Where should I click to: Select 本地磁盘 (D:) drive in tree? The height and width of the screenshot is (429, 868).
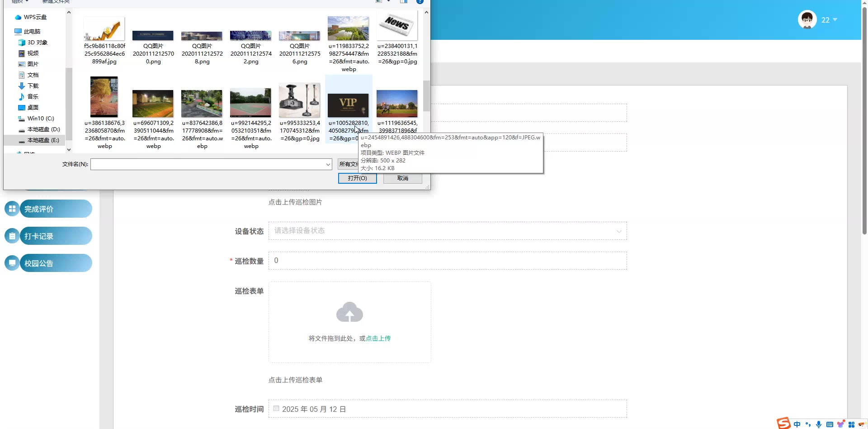[x=43, y=129]
